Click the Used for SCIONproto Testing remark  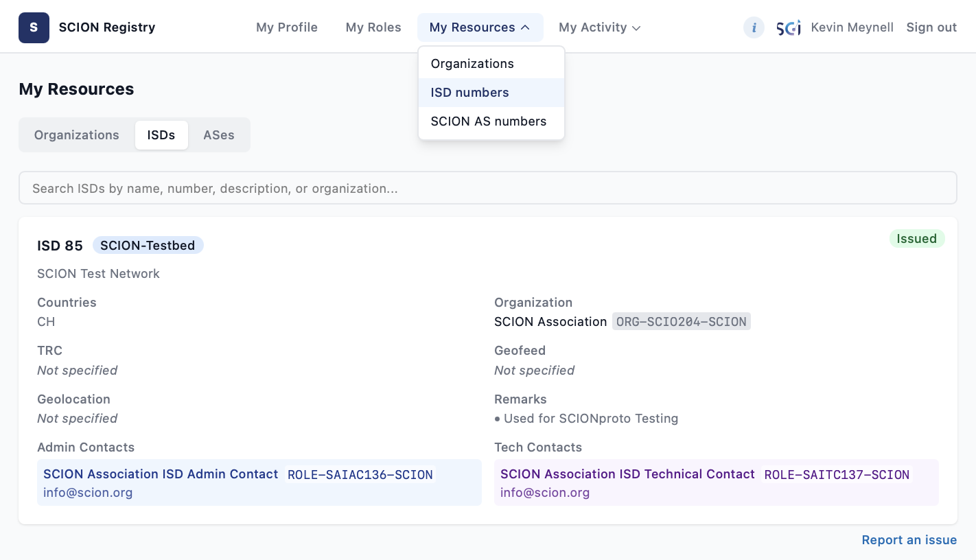pyautogui.click(x=591, y=419)
